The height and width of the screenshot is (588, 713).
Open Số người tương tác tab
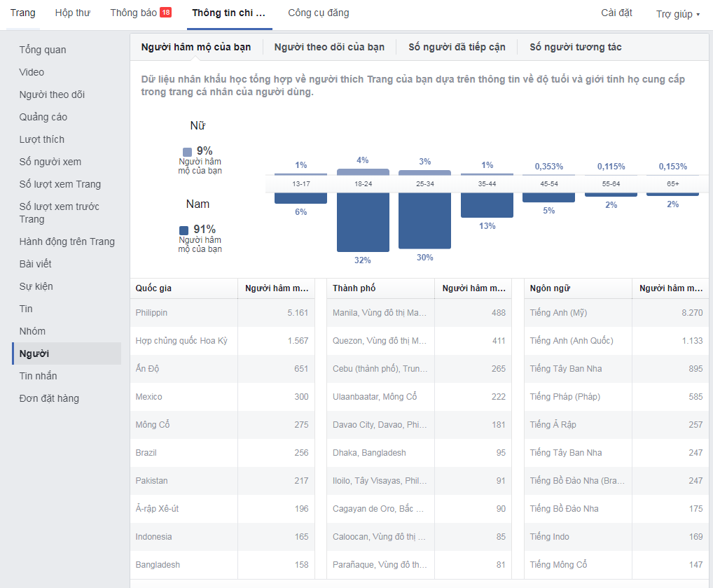click(575, 47)
